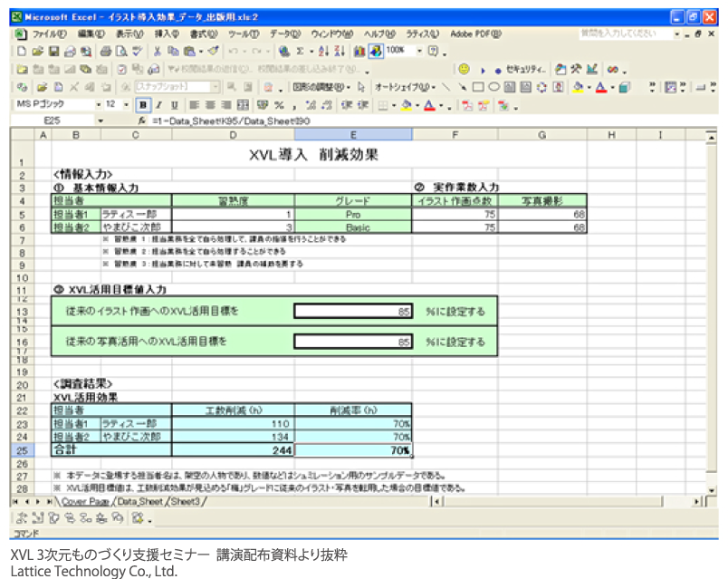Click the function fx button by formula bar

[x=142, y=121]
